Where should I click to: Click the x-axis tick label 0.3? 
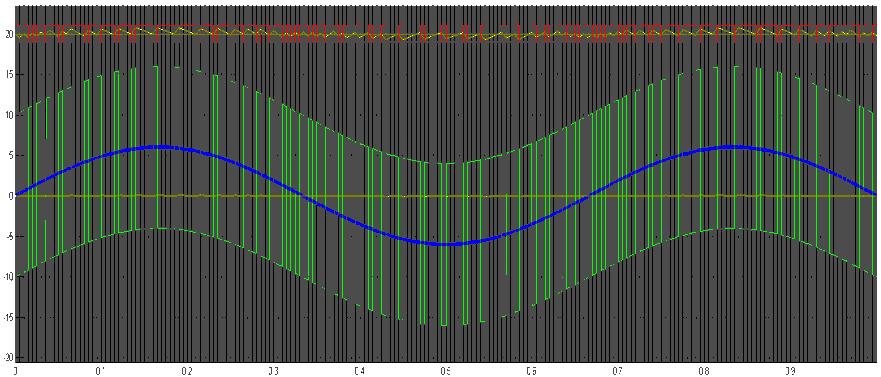pyautogui.click(x=273, y=371)
